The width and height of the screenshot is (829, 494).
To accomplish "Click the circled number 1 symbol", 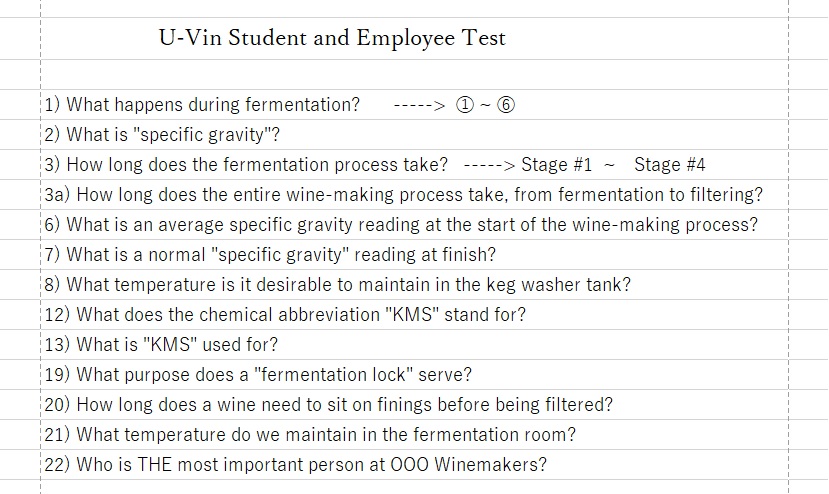I will coord(465,105).
